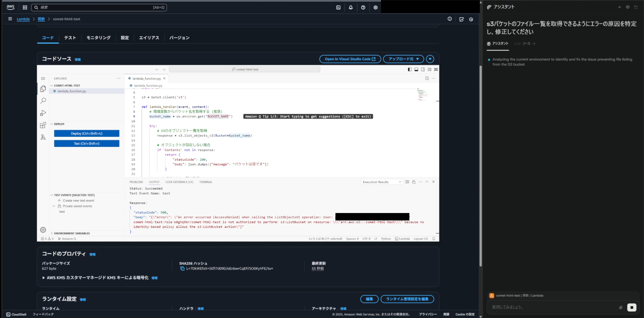Viewport: 644px width, 318px height.
Task: Open the AWS CloudShell icon in top bar
Action: pyautogui.click(x=338, y=8)
